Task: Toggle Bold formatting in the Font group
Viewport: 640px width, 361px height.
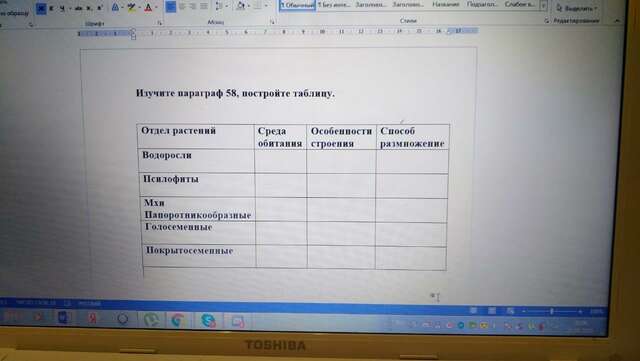Action: click(41, 8)
